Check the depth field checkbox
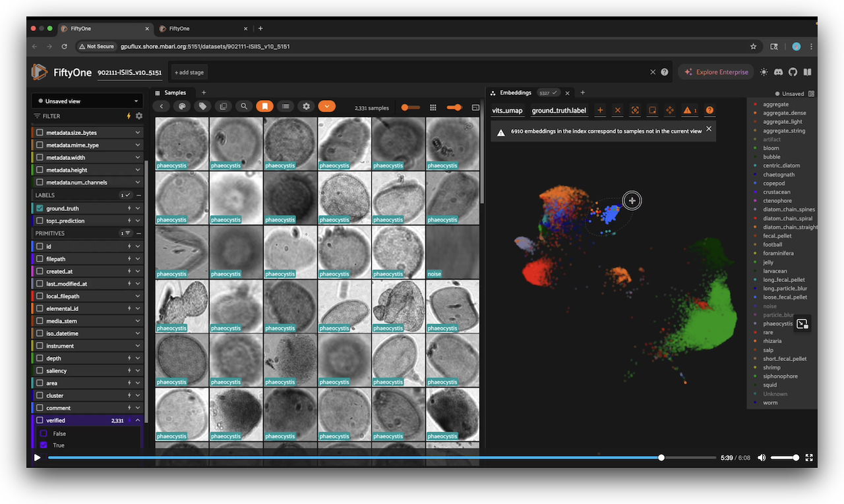This screenshot has width=844, height=504. (40, 358)
